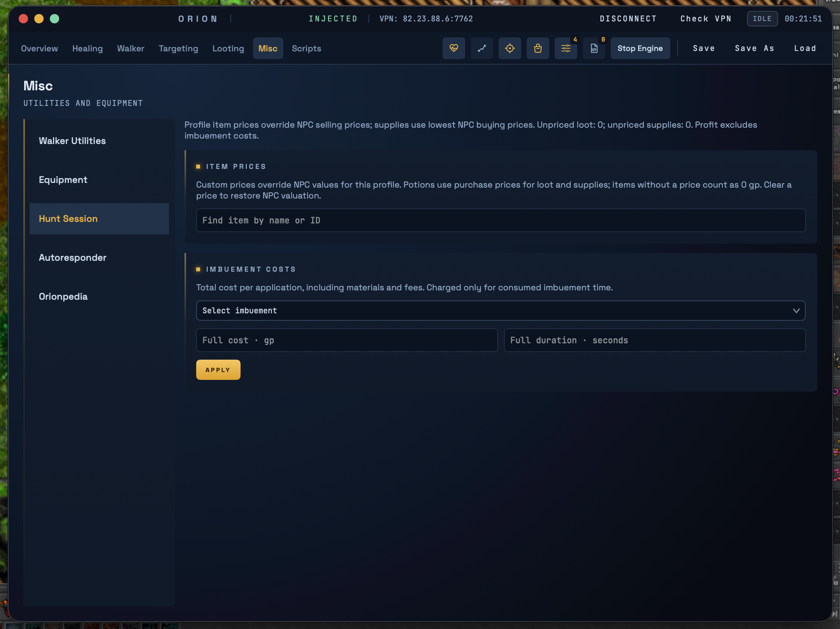The height and width of the screenshot is (629, 840).
Task: Click the yellow APPLY button
Action: click(218, 370)
